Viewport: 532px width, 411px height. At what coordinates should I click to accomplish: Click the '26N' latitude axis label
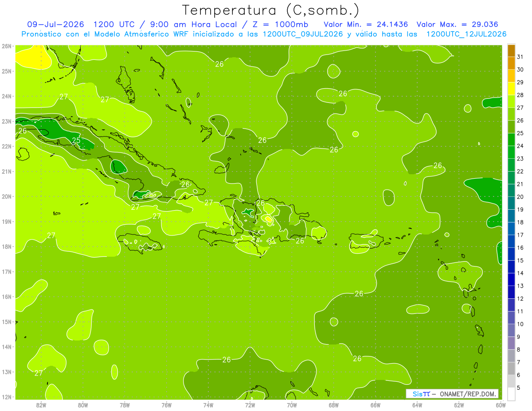pos(7,46)
